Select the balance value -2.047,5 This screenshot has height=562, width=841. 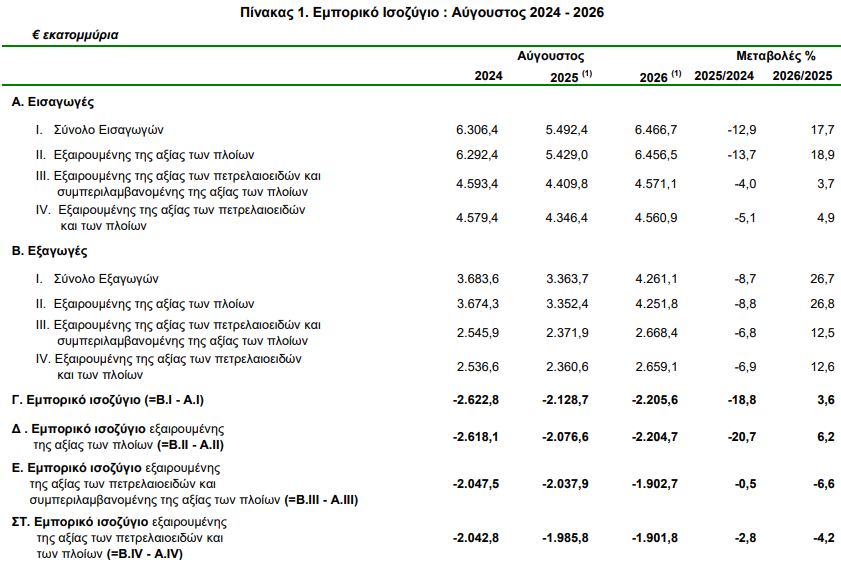pyautogui.click(x=476, y=484)
